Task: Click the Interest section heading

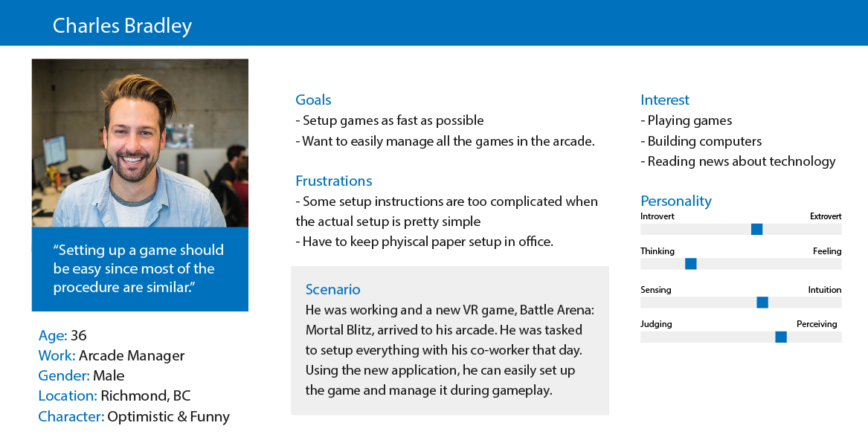Action: coord(665,100)
